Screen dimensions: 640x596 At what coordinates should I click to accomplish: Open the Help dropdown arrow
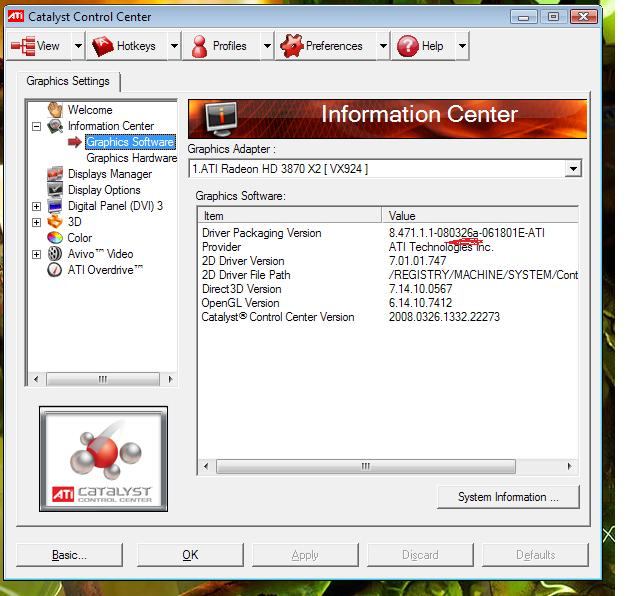(462, 46)
